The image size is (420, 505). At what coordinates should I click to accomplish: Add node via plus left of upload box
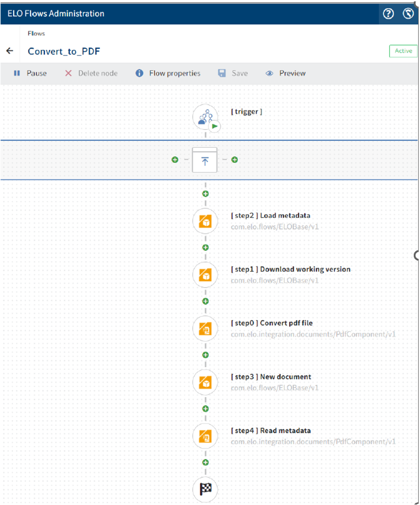pyautogui.click(x=175, y=160)
